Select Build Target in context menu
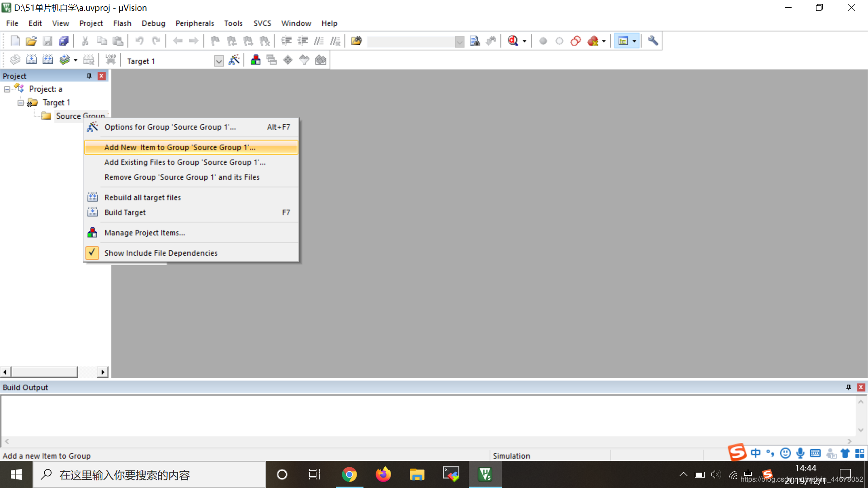The image size is (868, 488). [191, 212]
